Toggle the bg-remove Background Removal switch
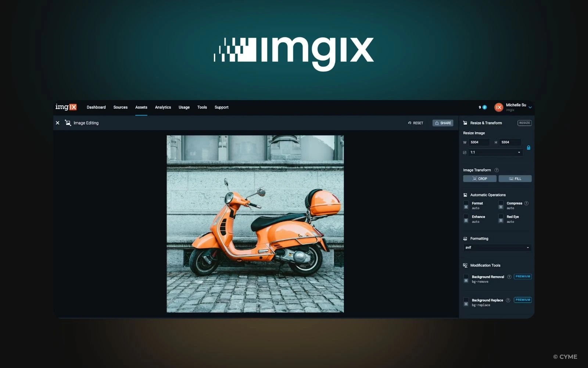The height and width of the screenshot is (368, 588). (x=466, y=279)
